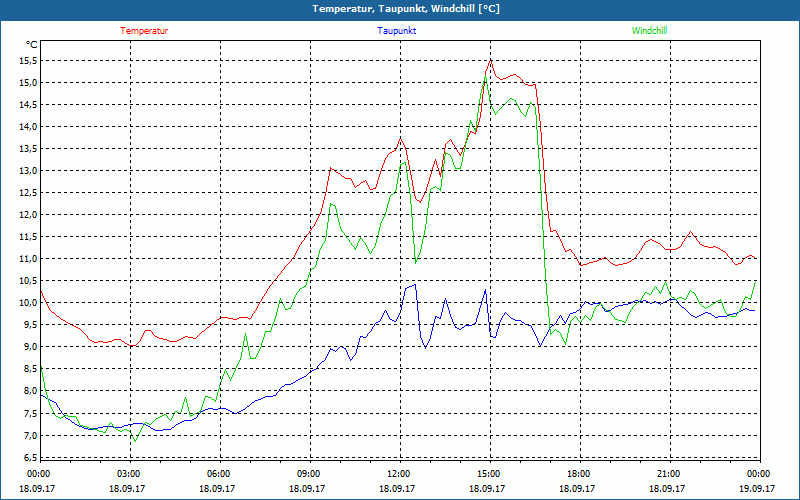This screenshot has height=500, width=800.
Task: Click the Windchill legend label
Action: pos(649,31)
